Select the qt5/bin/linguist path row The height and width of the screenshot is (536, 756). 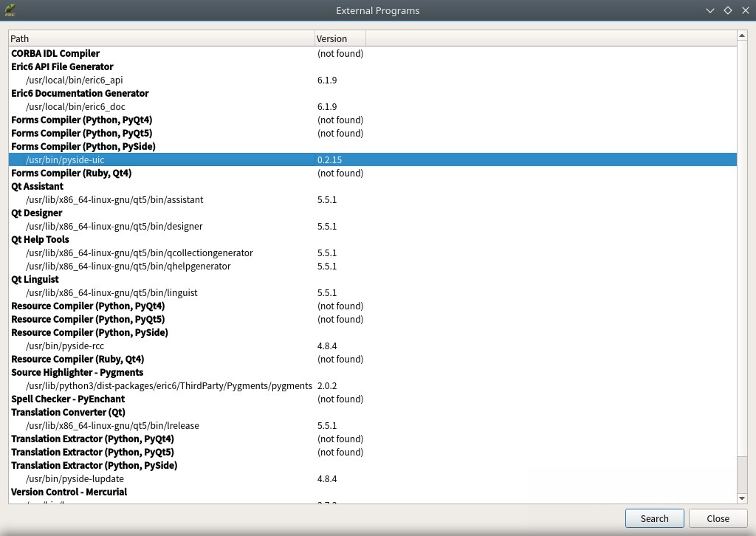373,292
